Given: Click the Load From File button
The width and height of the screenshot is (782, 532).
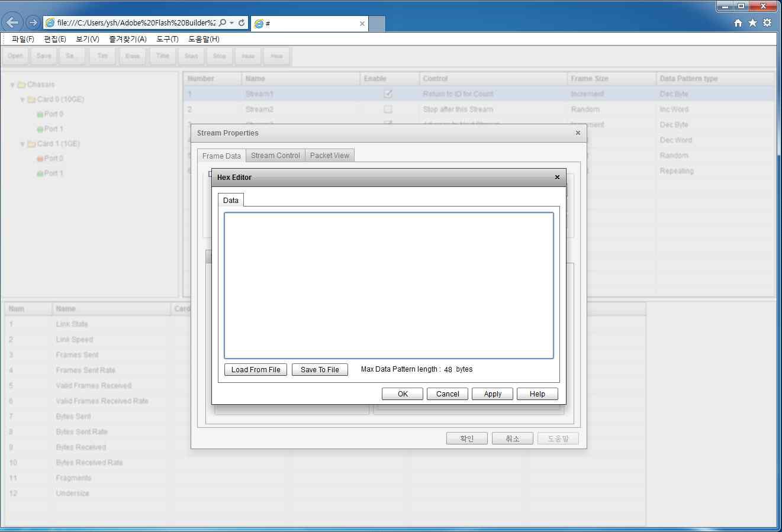Looking at the screenshot, I should coord(256,369).
